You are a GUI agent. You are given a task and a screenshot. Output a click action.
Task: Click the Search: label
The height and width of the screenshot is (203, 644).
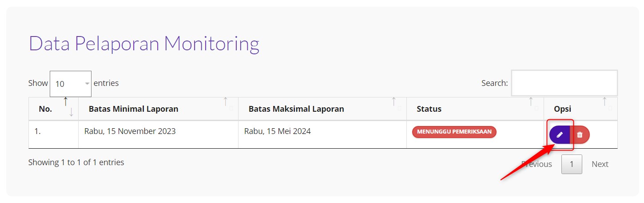point(494,83)
